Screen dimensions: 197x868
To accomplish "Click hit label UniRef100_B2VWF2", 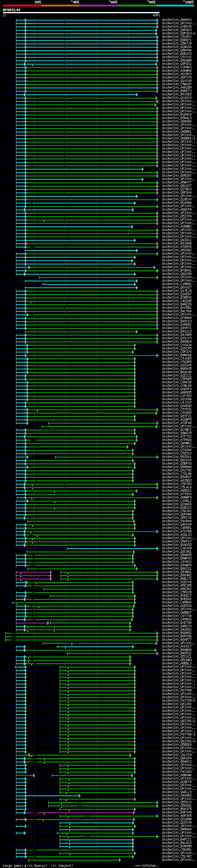I will tap(177, 430).
